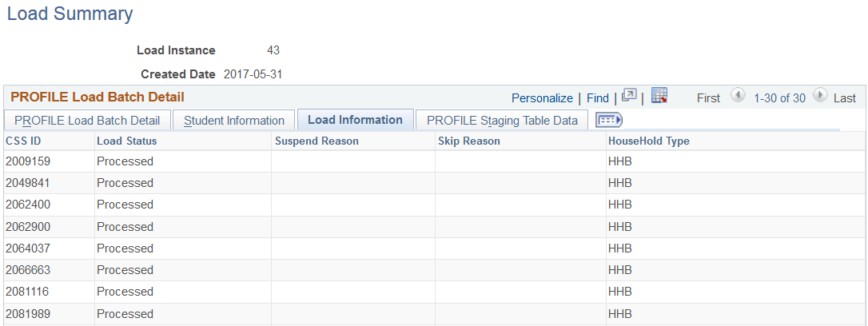This screenshot has height=326, width=868.
Task: Click Processed status in row 2062900
Action: [125, 227]
